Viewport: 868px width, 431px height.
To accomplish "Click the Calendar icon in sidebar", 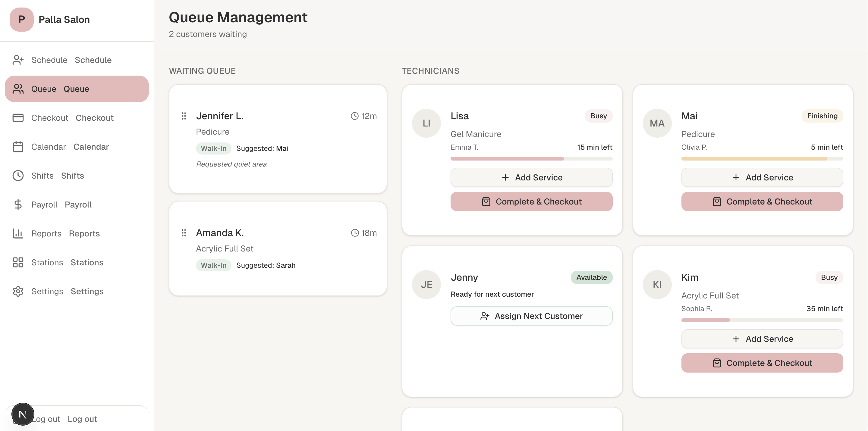I will coord(18,147).
